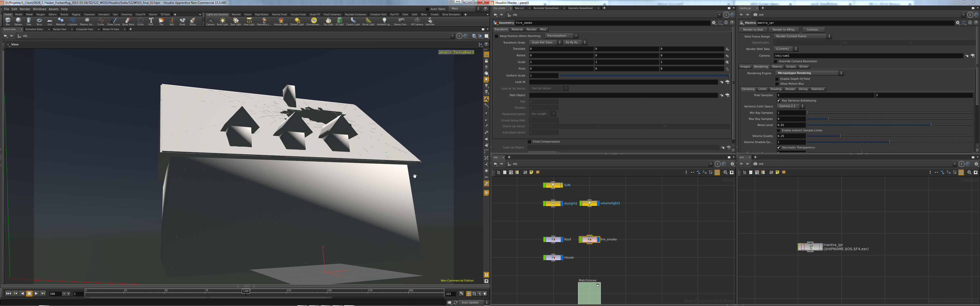Create a GI Light

tap(339, 21)
